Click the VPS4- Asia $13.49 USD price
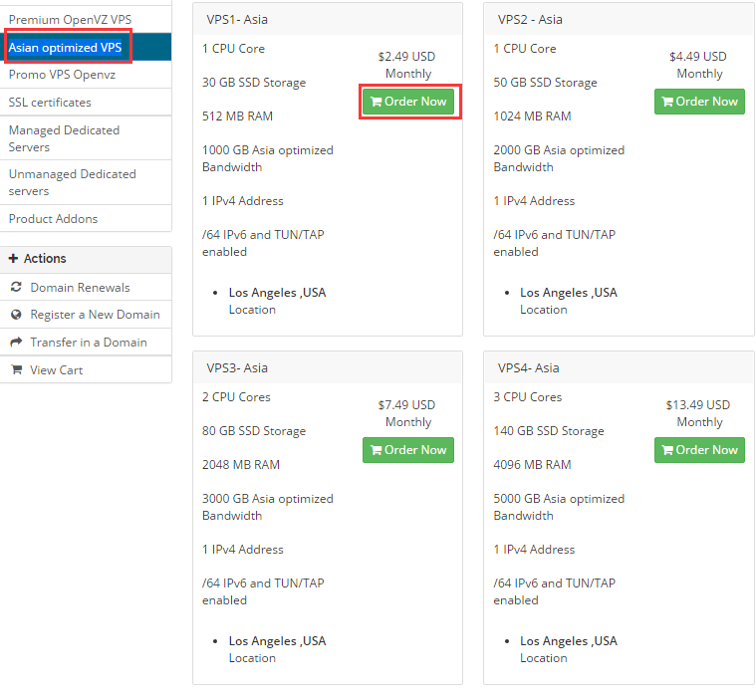This screenshot has height=700, width=756. (x=698, y=405)
